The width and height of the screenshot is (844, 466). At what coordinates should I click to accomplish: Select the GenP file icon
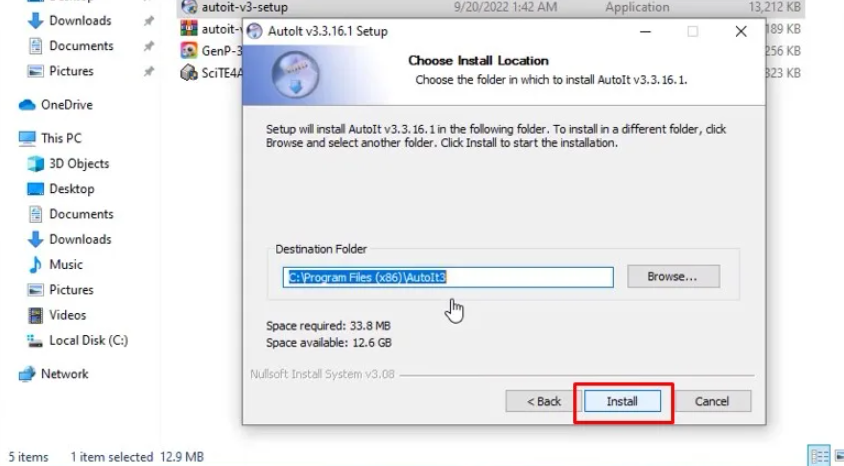[x=189, y=50]
